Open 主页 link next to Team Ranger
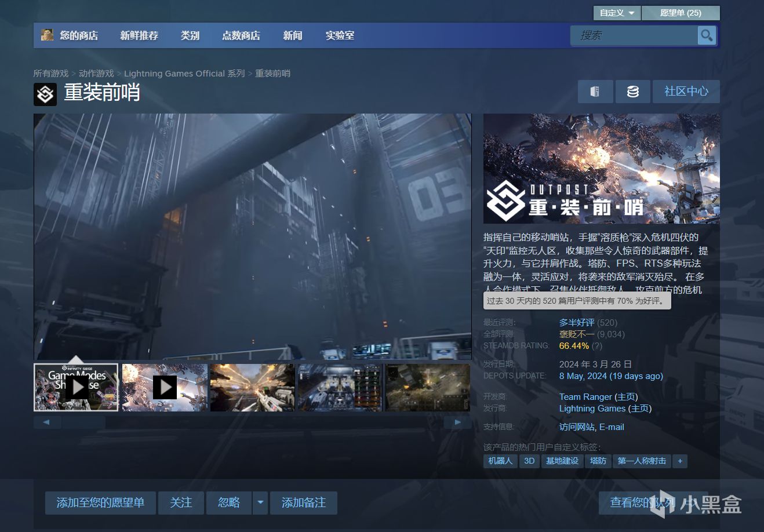The width and height of the screenshot is (764, 532). (x=626, y=396)
